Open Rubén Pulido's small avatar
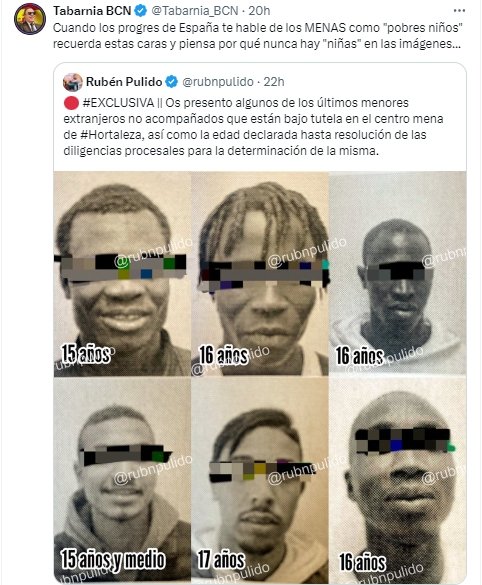The image size is (482, 585). tap(73, 82)
